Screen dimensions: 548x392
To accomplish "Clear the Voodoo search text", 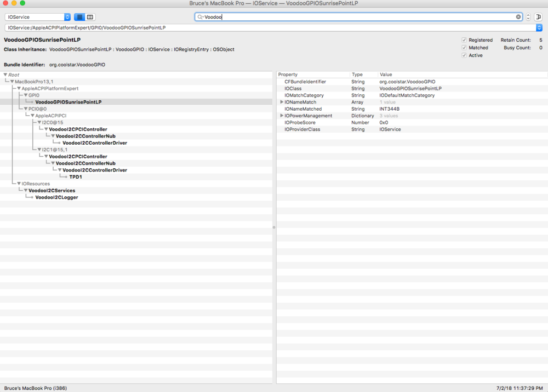I will coord(518,17).
